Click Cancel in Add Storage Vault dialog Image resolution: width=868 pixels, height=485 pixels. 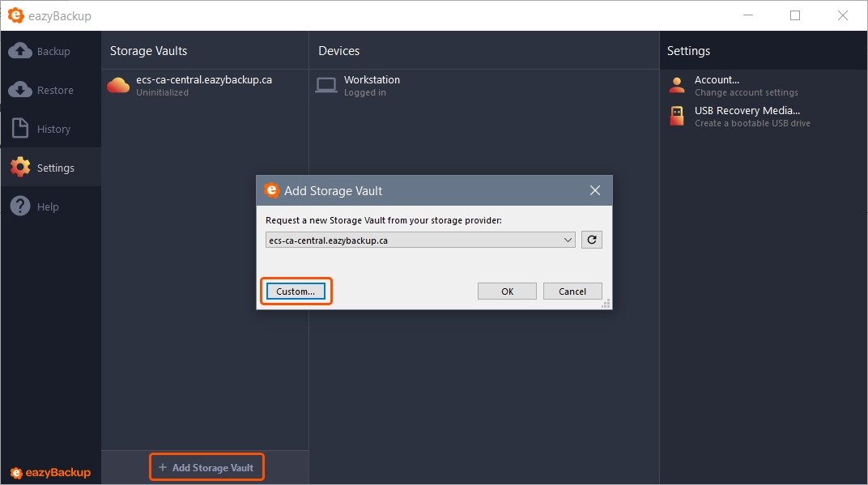coord(572,291)
